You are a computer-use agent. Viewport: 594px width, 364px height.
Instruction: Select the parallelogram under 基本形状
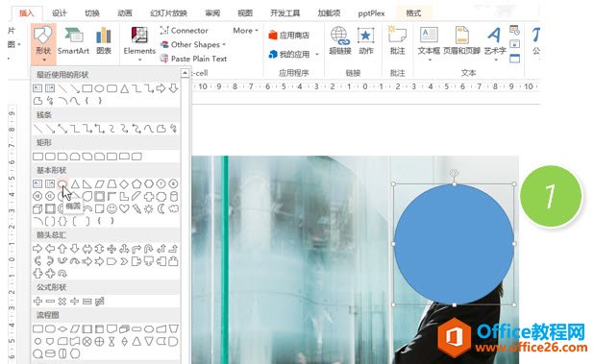click(100, 183)
